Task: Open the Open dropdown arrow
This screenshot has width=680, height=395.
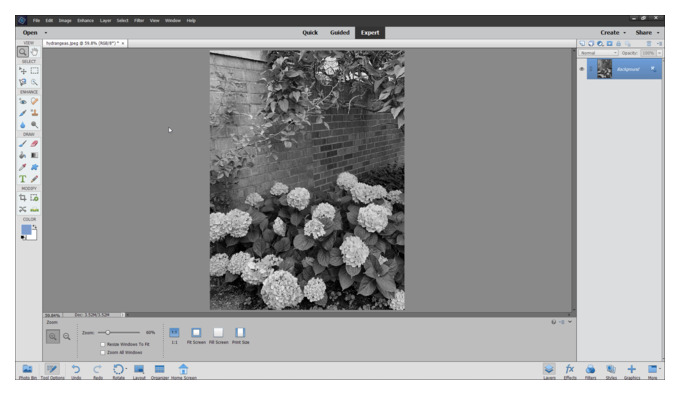Action: (46, 33)
